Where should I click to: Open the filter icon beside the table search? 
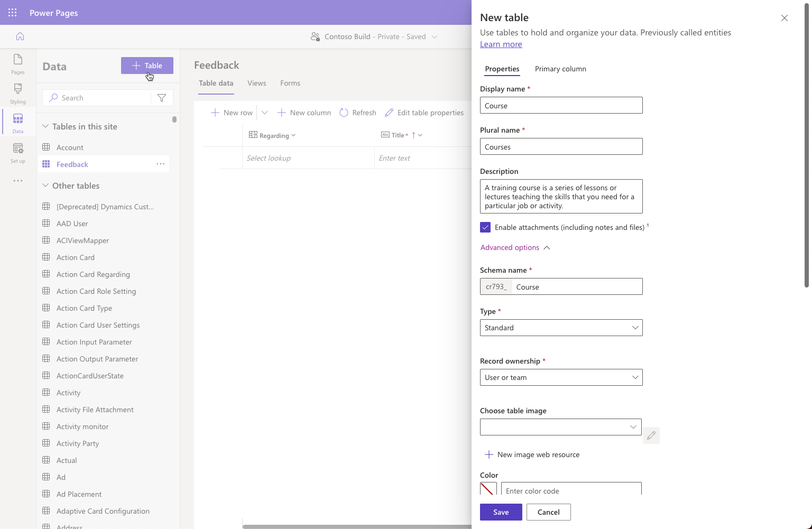click(x=162, y=97)
